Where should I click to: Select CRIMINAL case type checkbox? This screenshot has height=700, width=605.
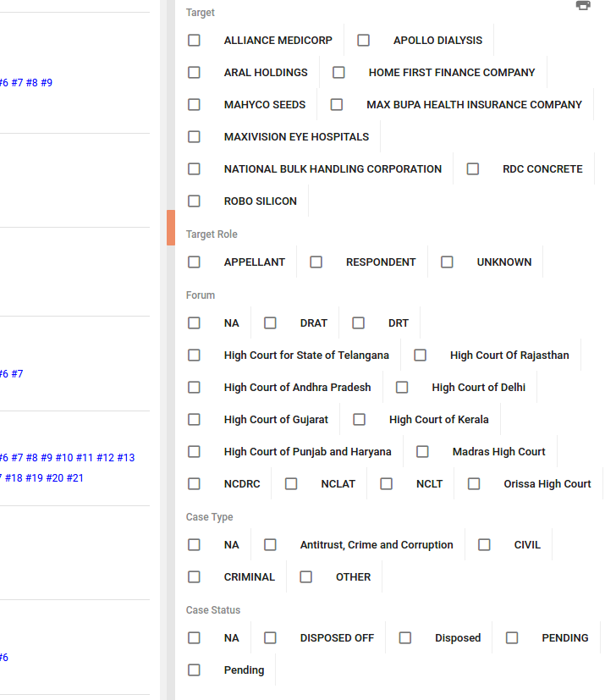(194, 576)
